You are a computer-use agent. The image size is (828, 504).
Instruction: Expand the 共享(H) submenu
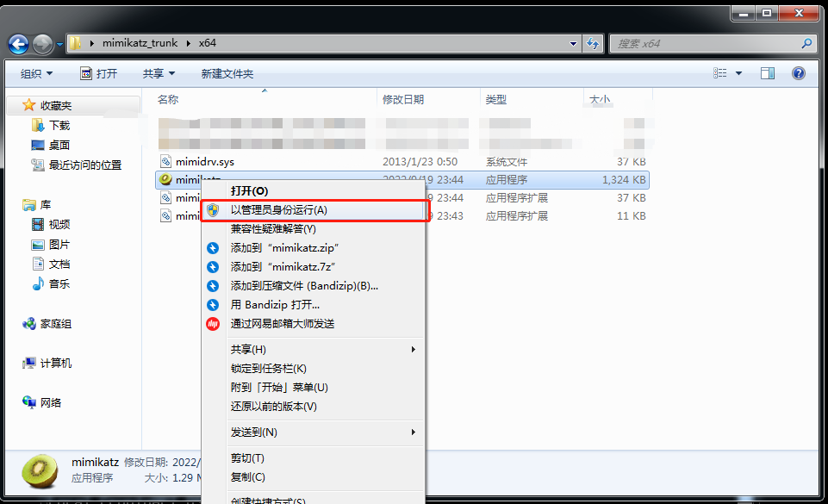312,350
